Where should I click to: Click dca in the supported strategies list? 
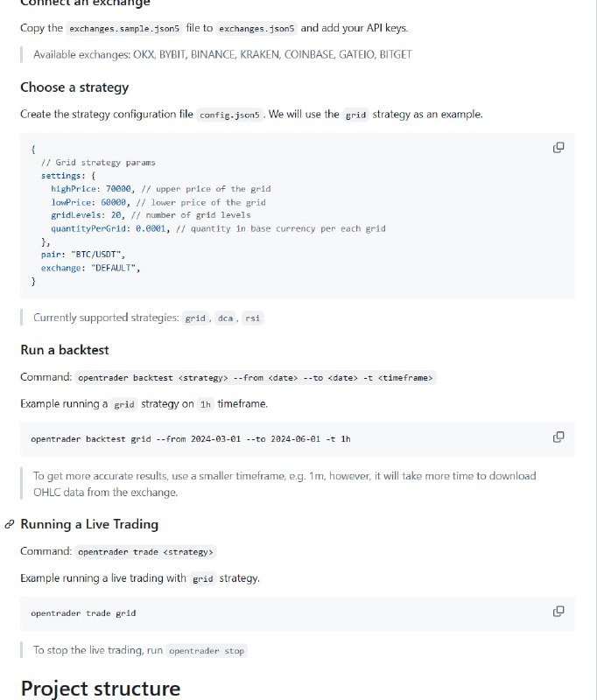click(225, 318)
